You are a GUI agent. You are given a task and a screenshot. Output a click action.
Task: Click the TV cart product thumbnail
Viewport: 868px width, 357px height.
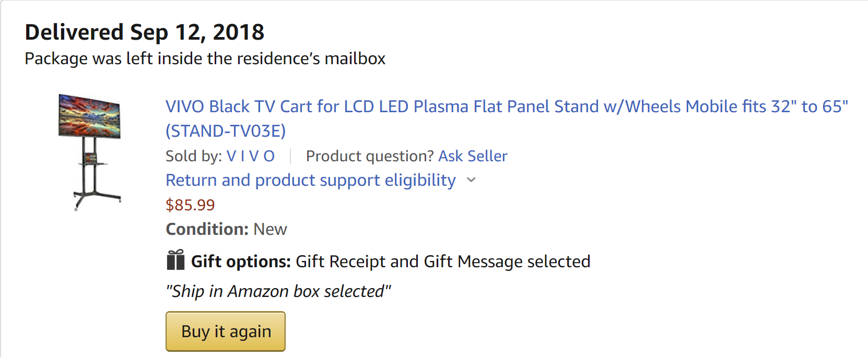pos(90,152)
